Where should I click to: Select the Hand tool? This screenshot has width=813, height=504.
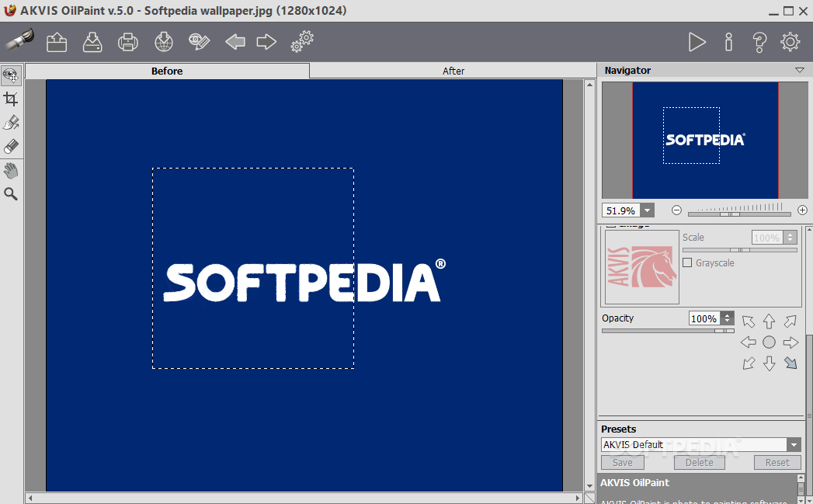11,171
